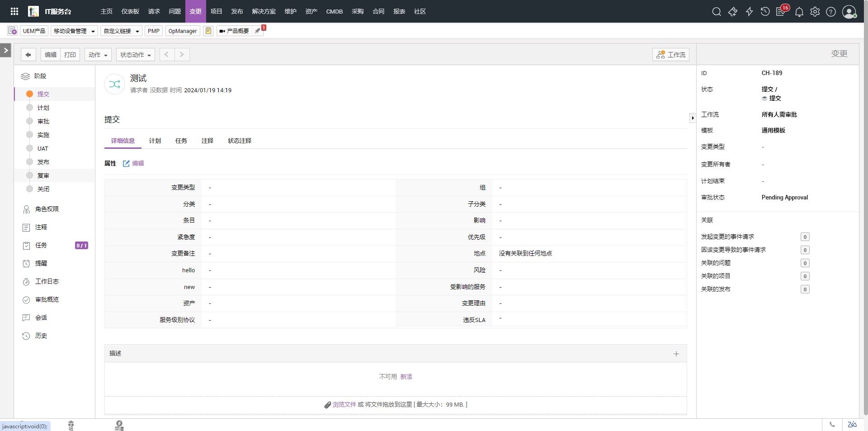Add a description with plus icon
The height and width of the screenshot is (431, 868).
coord(676,354)
